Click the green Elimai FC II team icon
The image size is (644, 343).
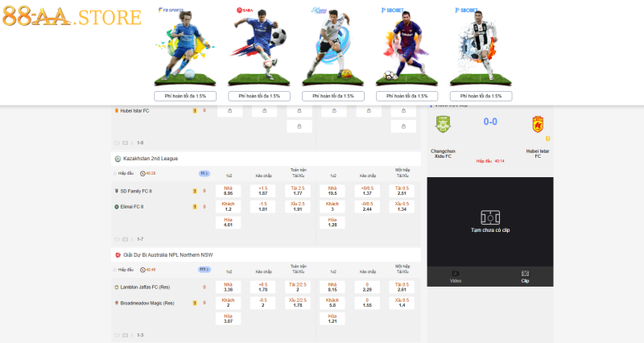[x=117, y=207]
